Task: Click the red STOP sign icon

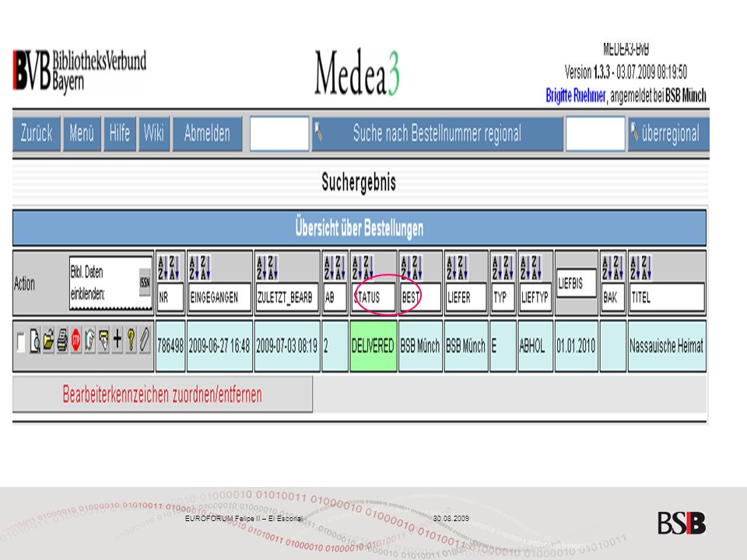Action: click(75, 341)
